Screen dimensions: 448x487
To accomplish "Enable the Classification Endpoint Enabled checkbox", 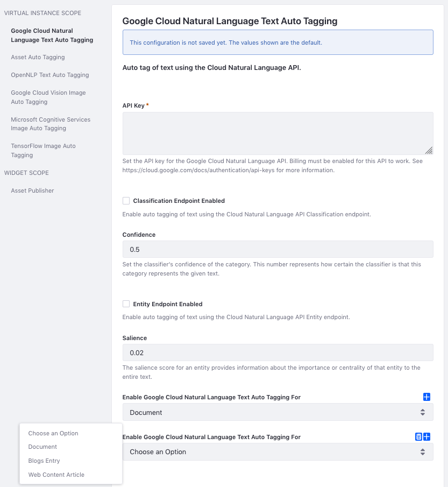I will coord(126,201).
